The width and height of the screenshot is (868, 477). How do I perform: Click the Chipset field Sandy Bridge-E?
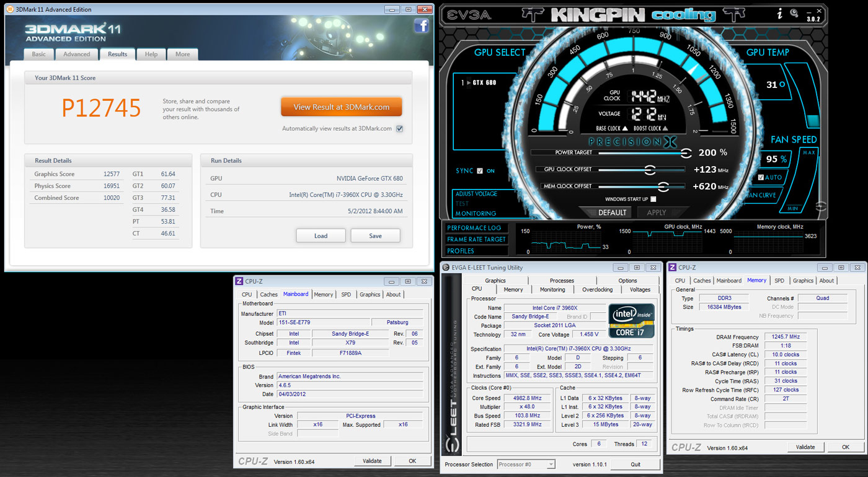[x=350, y=334]
